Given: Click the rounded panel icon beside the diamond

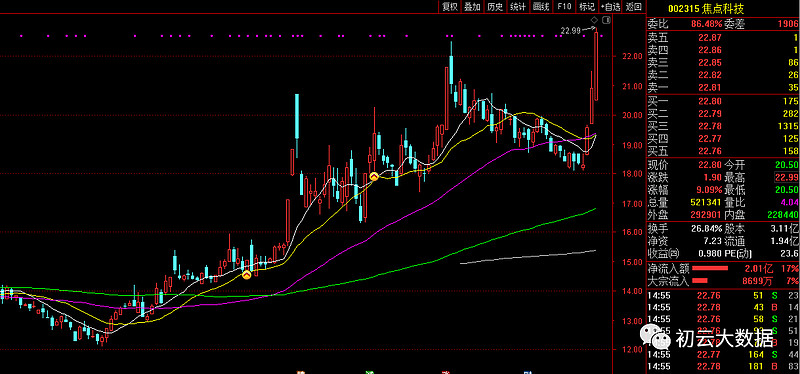Looking at the screenshot, I should tap(606, 20).
